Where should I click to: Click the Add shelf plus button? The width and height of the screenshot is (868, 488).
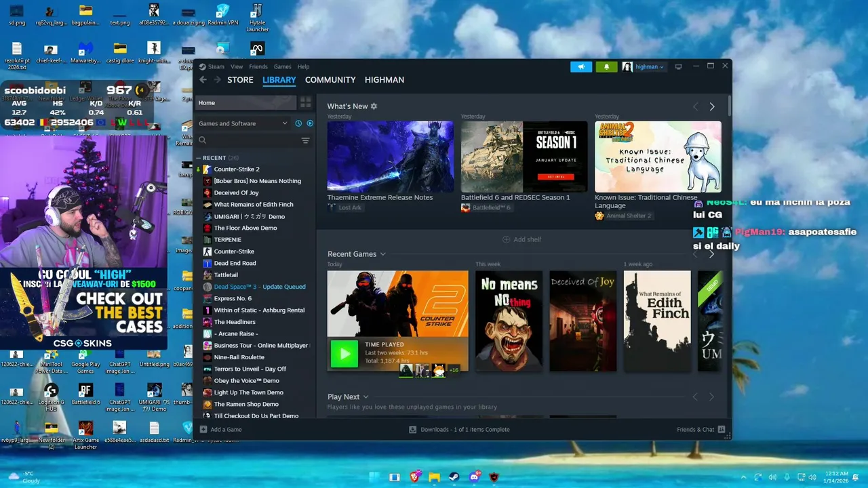pyautogui.click(x=506, y=239)
